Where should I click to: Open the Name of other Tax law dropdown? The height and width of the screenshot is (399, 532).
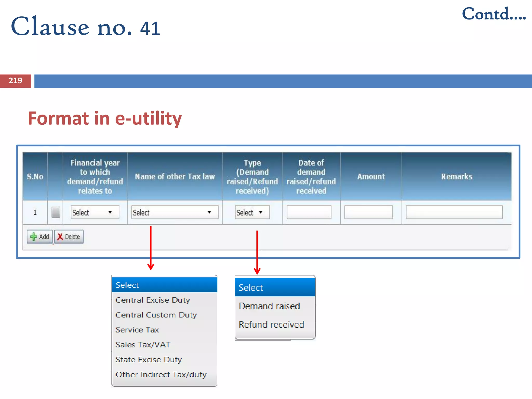coord(175,212)
